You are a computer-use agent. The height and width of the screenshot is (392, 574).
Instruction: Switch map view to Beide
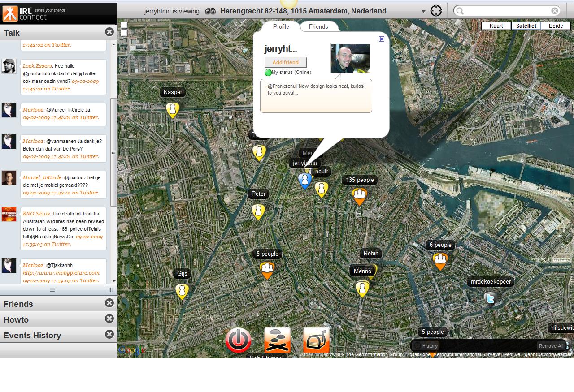(556, 26)
